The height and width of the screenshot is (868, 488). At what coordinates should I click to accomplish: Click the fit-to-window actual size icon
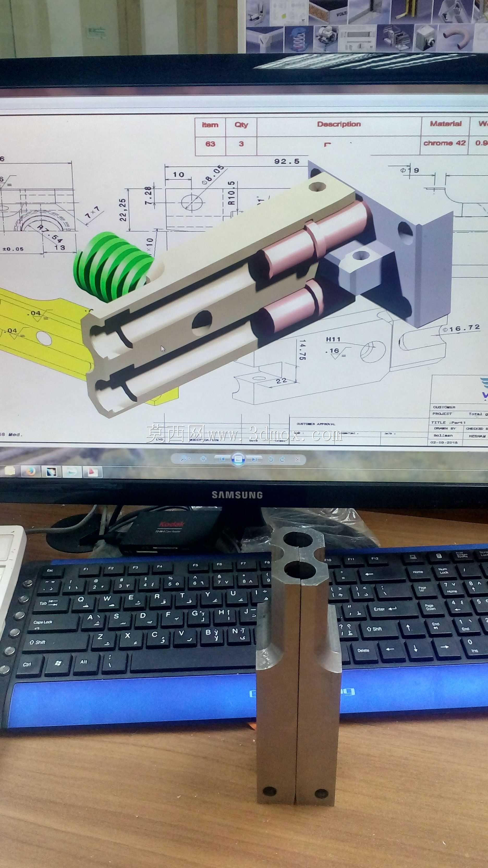(x=203, y=459)
